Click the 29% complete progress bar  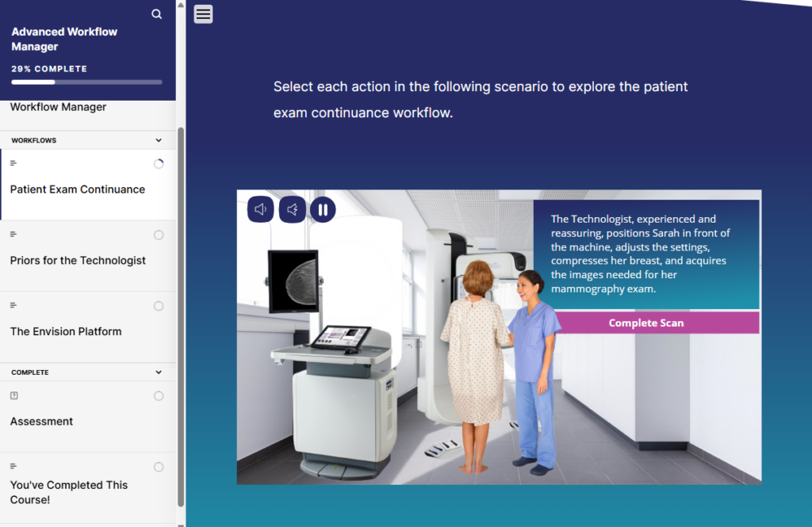86,82
